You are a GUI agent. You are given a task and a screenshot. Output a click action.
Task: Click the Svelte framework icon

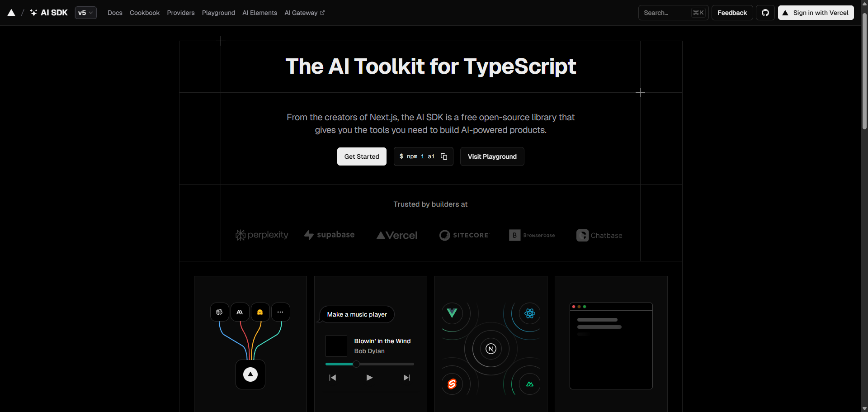[x=452, y=384]
